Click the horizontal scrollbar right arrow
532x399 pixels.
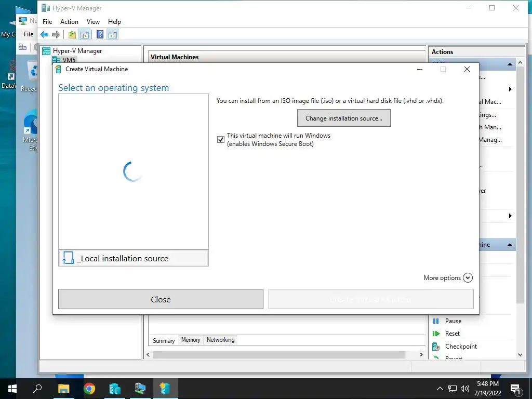(x=421, y=354)
